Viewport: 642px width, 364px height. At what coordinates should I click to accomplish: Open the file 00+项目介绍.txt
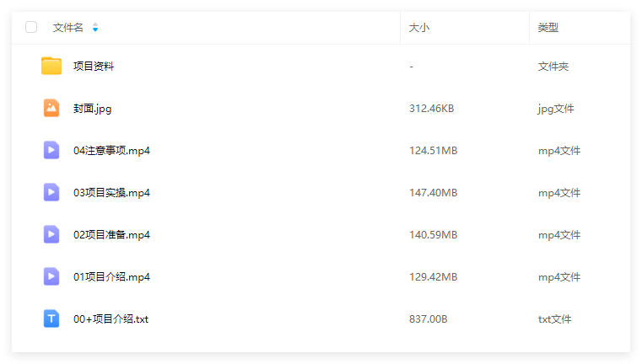[111, 319]
